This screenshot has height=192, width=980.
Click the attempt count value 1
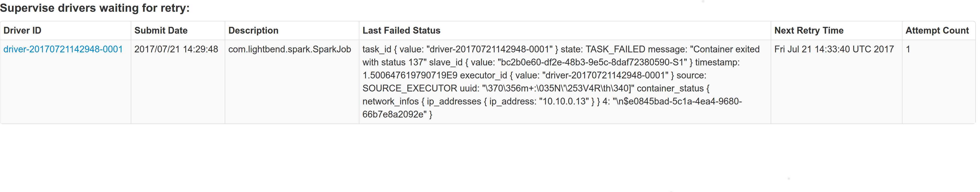(x=908, y=49)
